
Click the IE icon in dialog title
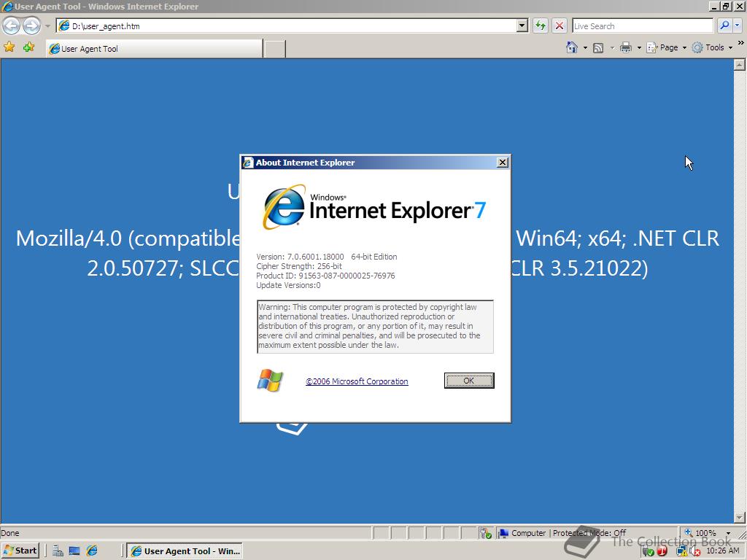pos(248,163)
